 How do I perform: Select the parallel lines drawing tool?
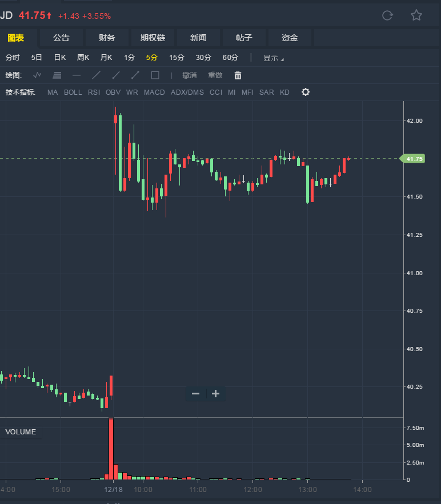point(57,75)
